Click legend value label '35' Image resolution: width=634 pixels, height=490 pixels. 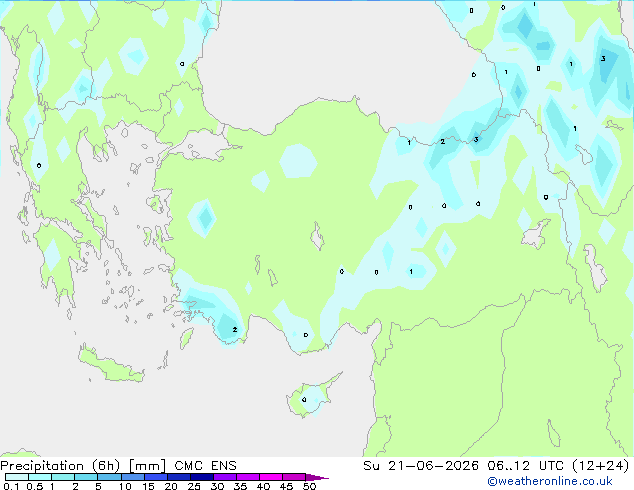pyautogui.click(x=240, y=486)
